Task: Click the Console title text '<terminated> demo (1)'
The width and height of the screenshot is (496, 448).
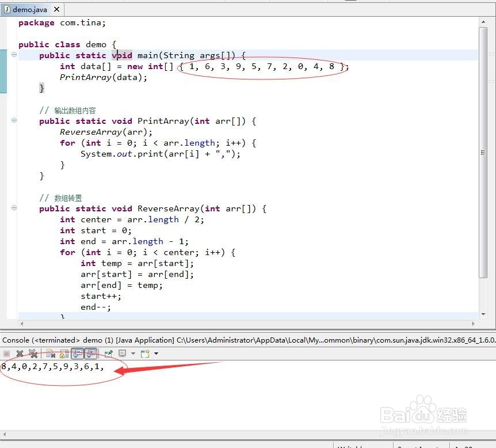Action: [x=73, y=340]
